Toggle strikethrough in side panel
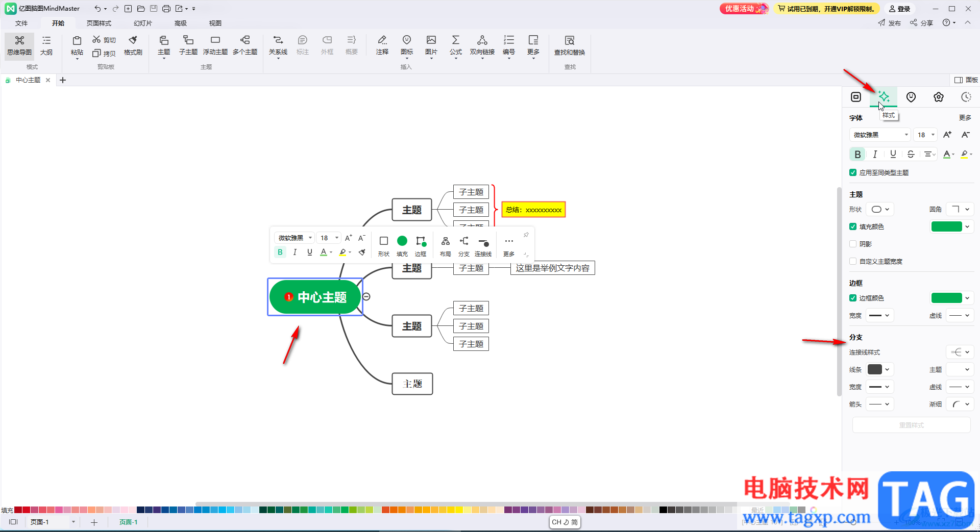This screenshot has width=980, height=532. (911, 154)
